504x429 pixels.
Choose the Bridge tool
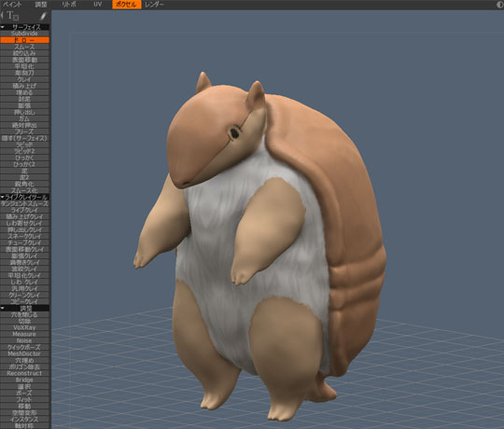(25, 380)
